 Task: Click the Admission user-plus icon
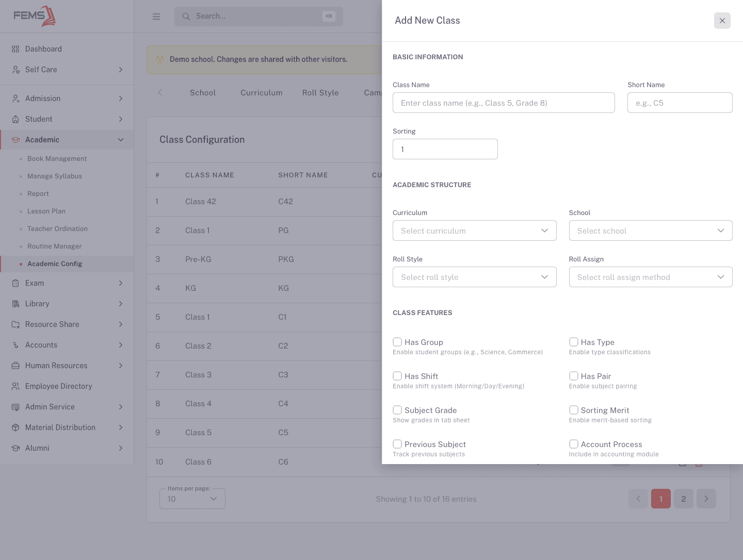coord(15,98)
